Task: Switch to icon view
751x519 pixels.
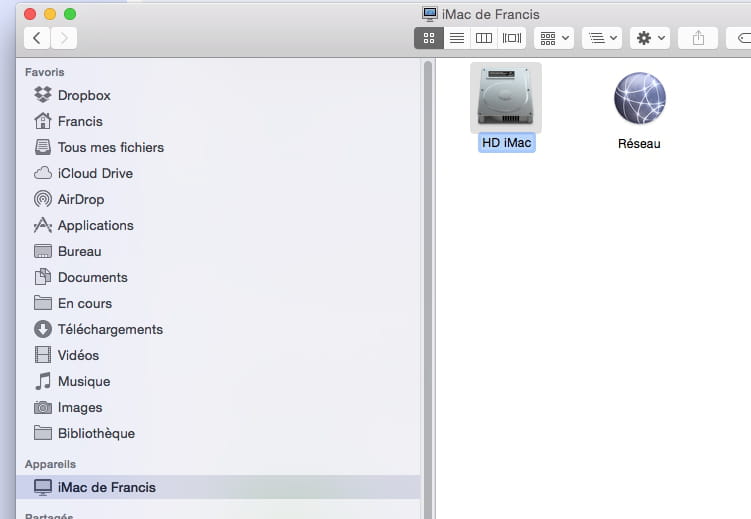Action: tap(429, 38)
